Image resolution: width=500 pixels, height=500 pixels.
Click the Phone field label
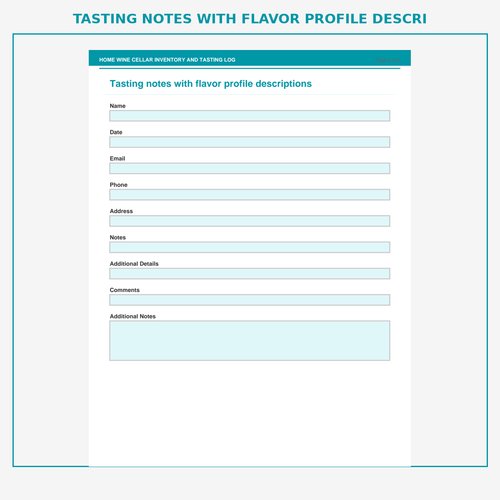coord(119,185)
